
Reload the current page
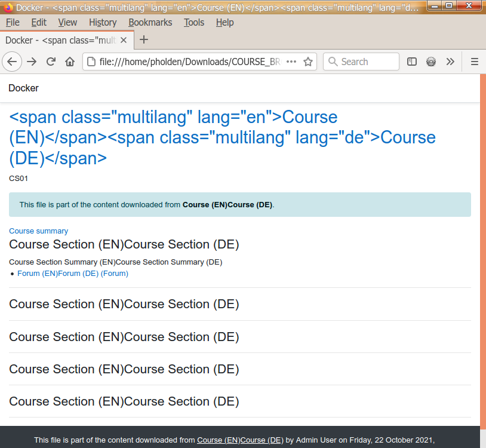click(51, 62)
